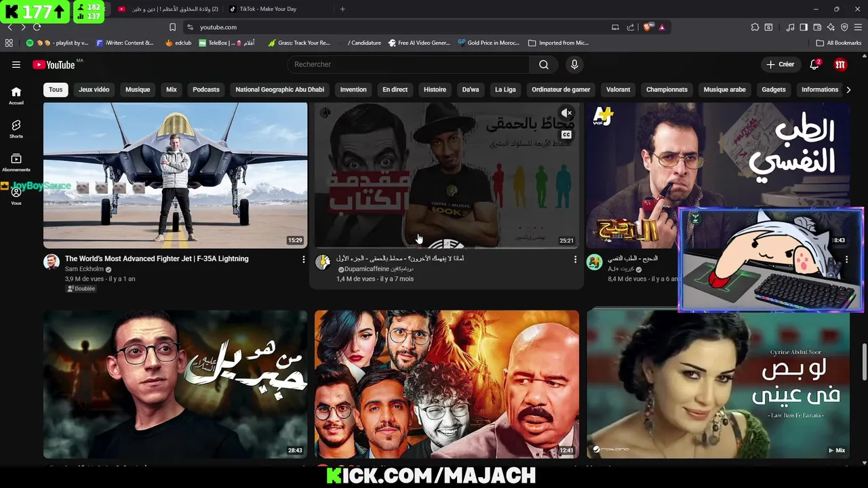The height and width of the screenshot is (488, 868).
Task: Open the Vous sidebar entry
Action: [x=16, y=196]
